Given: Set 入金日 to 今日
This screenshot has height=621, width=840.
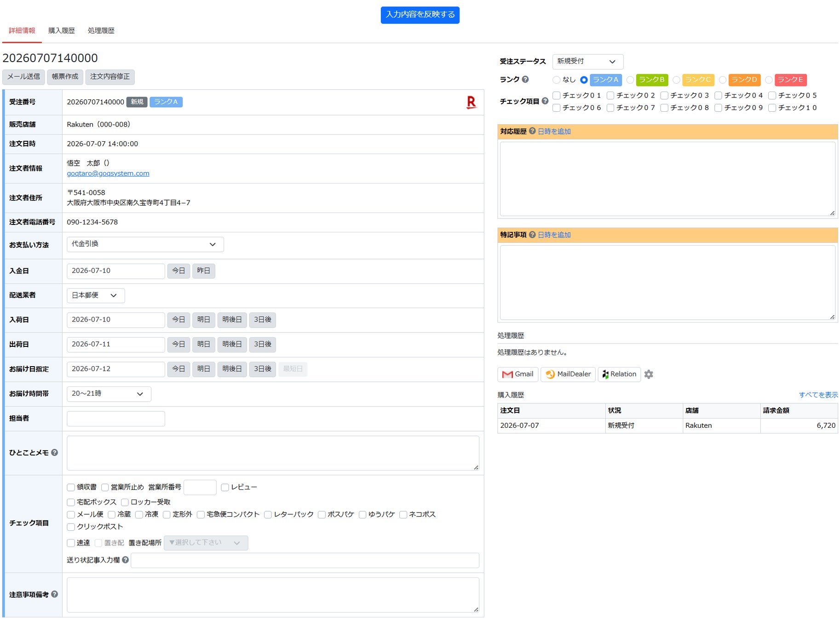Looking at the screenshot, I should pos(178,271).
